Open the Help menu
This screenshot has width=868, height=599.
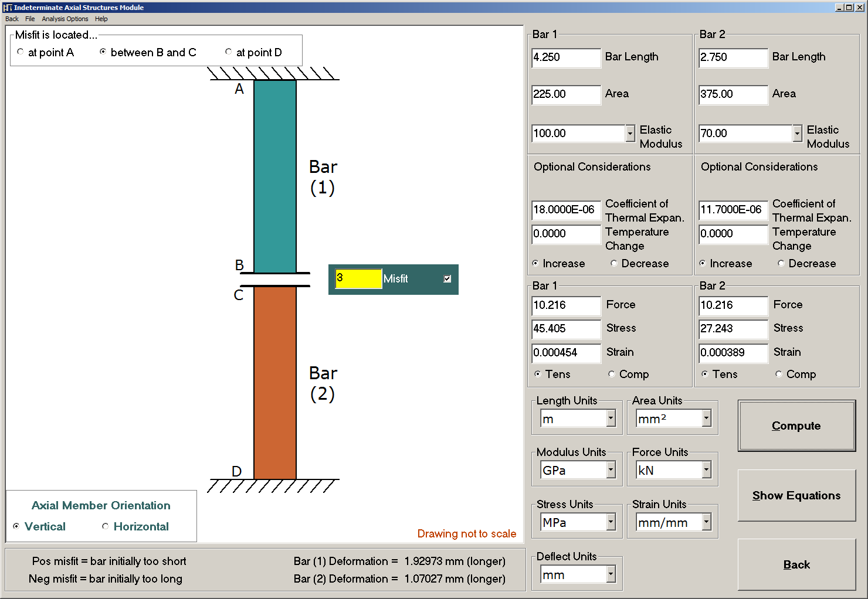click(101, 19)
